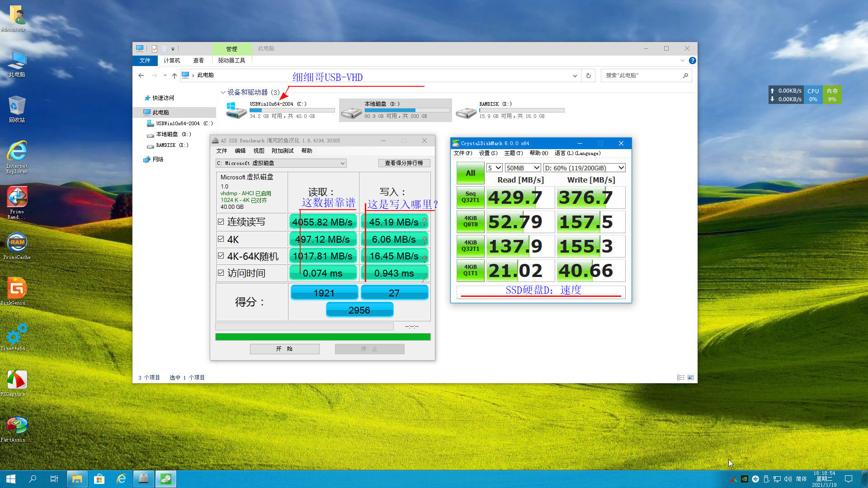Click the USBWin10x64-2004 (C:) usage bar
868x488 pixels.
point(292,110)
